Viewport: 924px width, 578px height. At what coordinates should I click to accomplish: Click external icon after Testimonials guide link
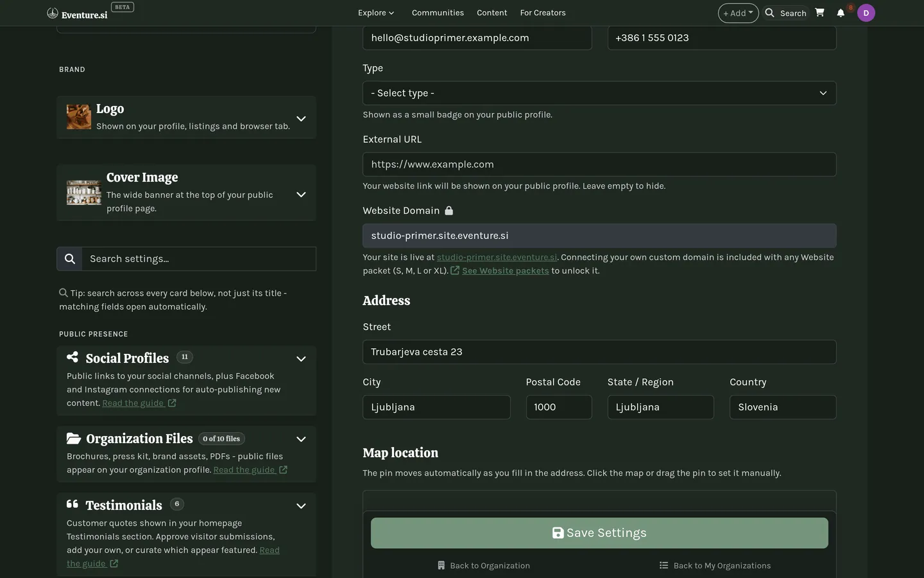pyautogui.click(x=114, y=563)
